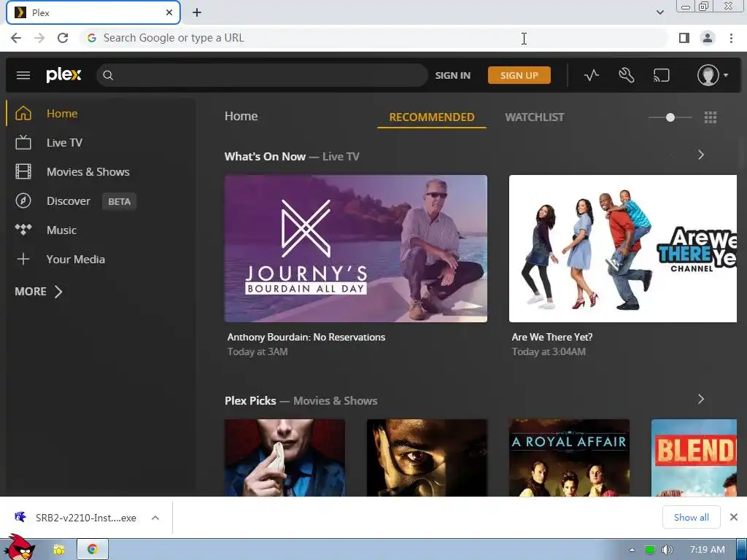
Task: Click the SIGN IN link
Action: (452, 75)
